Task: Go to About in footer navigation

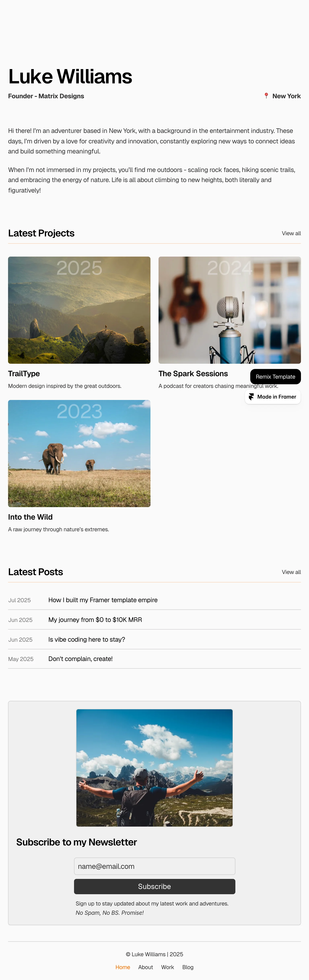Action: [x=146, y=967]
